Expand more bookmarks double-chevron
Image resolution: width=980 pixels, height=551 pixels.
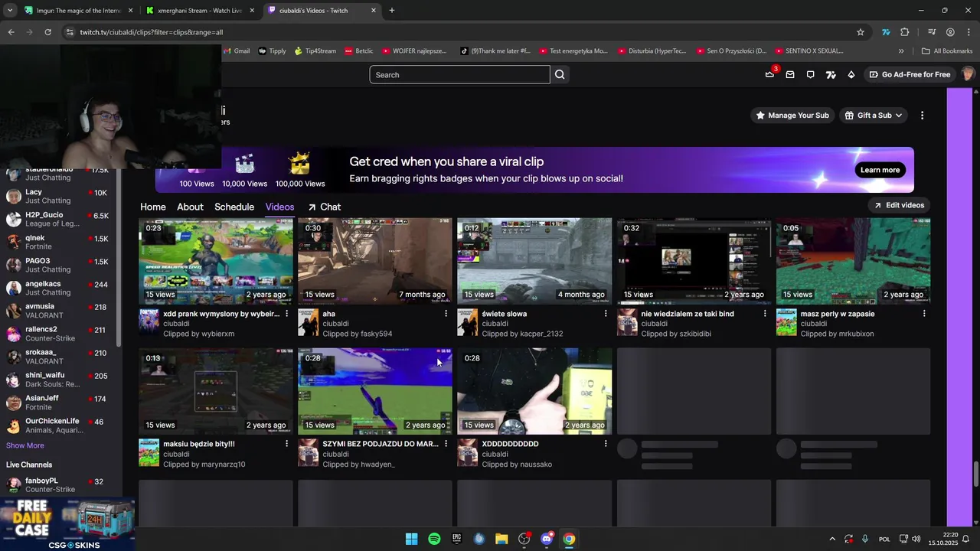click(x=901, y=51)
